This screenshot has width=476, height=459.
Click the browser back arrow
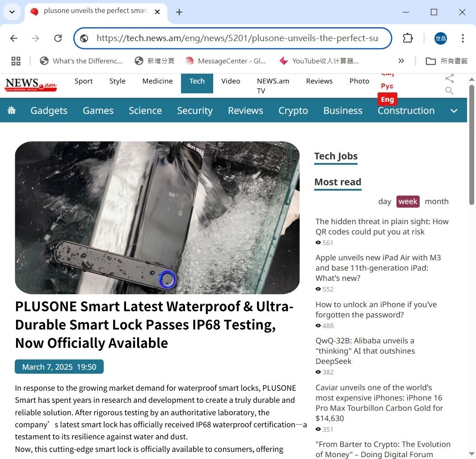point(14,38)
